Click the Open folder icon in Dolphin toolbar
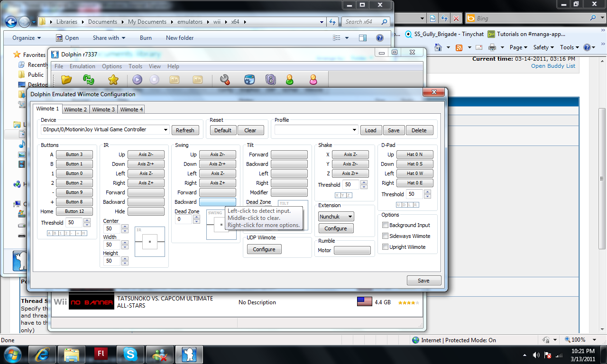 point(66,79)
